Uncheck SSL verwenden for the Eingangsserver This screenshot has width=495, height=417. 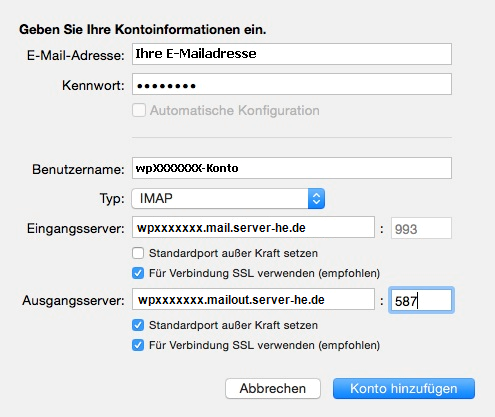tap(138, 273)
